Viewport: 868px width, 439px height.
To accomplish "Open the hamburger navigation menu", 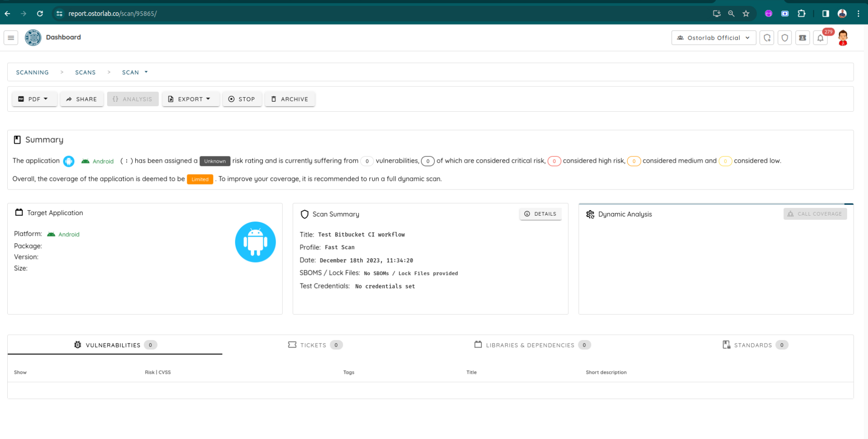I will point(11,38).
